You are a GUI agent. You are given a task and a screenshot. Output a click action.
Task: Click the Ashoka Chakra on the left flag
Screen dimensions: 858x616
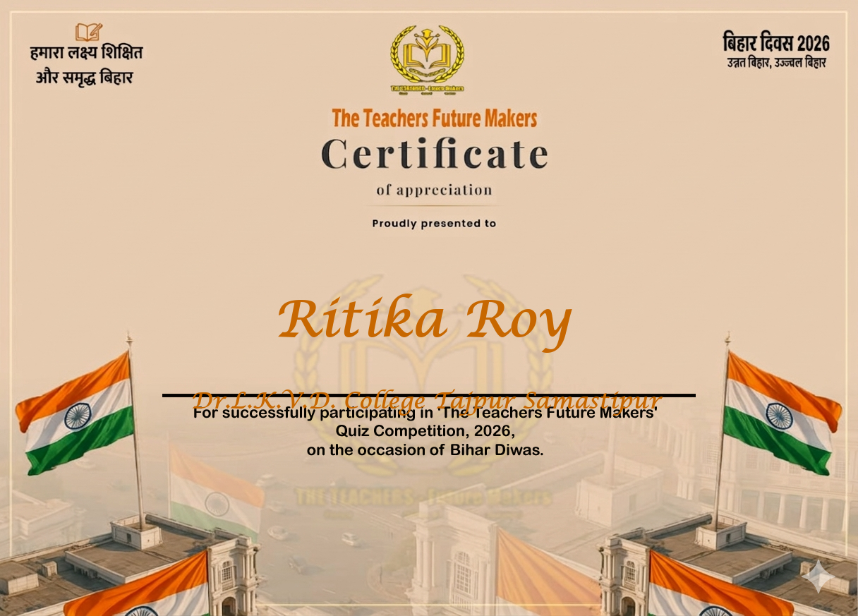pyautogui.click(x=78, y=416)
